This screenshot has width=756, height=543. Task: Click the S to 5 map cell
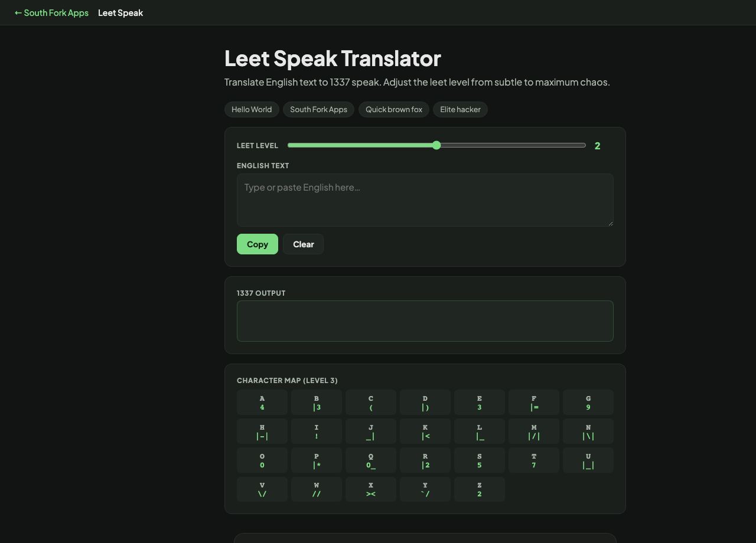[x=480, y=460]
